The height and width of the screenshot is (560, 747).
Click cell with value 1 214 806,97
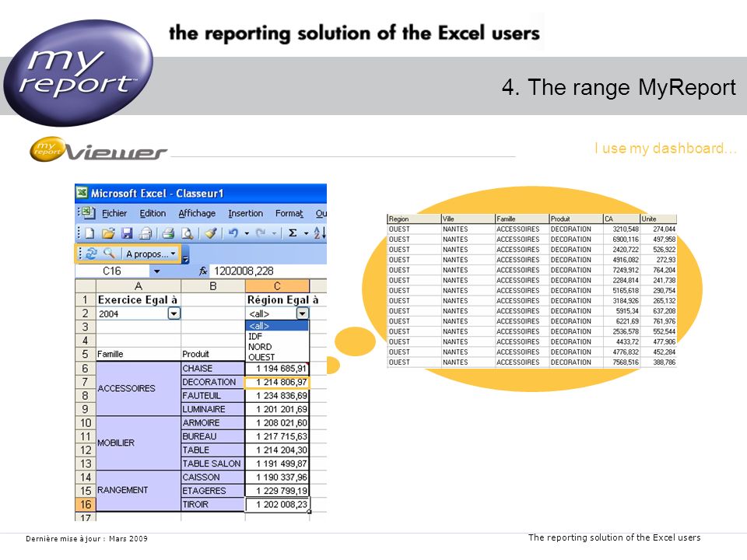277,382
